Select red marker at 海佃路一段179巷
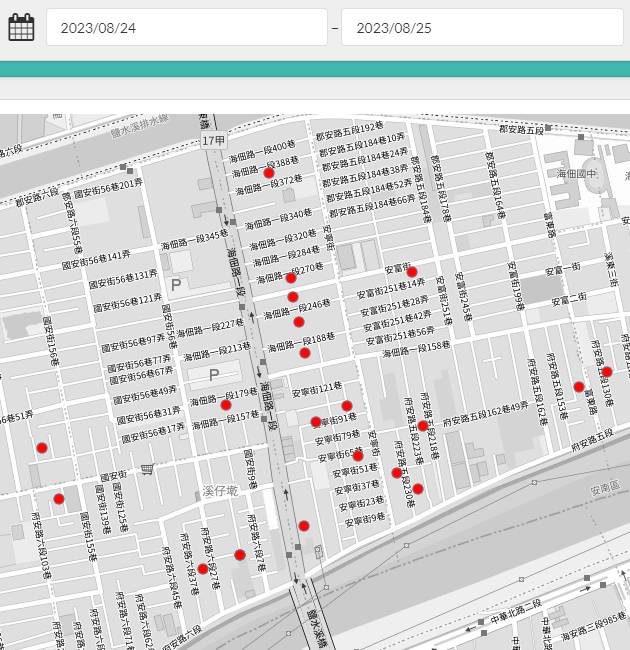The image size is (630, 650). tap(225, 404)
